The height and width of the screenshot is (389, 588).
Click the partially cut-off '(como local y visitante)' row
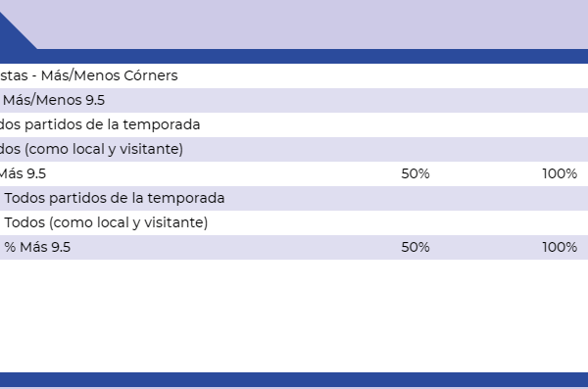(x=294, y=149)
